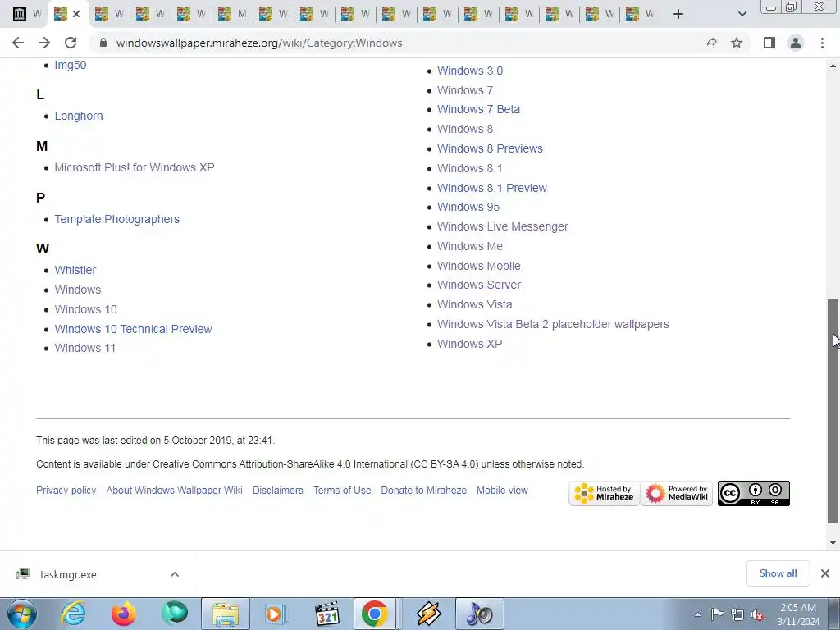
Task: Open About Windows Wallpaper Wiki
Action: [x=174, y=491]
